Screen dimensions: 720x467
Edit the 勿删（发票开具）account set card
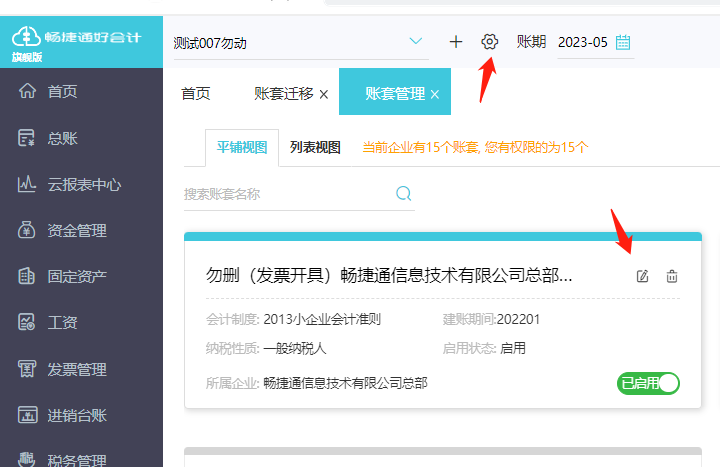pos(642,276)
